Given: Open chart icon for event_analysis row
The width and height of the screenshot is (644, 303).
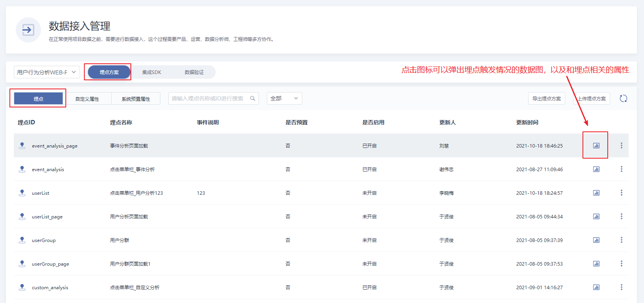Looking at the screenshot, I should point(596,169).
